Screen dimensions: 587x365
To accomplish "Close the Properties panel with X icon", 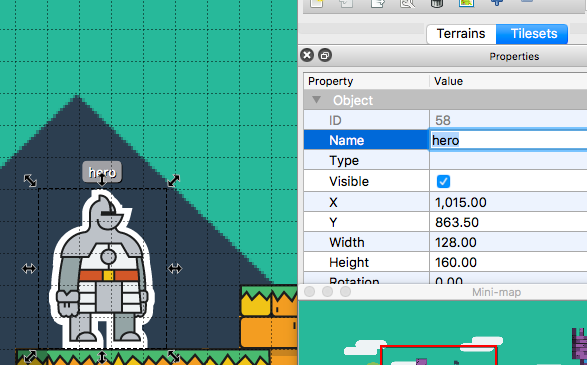I will coord(307,55).
